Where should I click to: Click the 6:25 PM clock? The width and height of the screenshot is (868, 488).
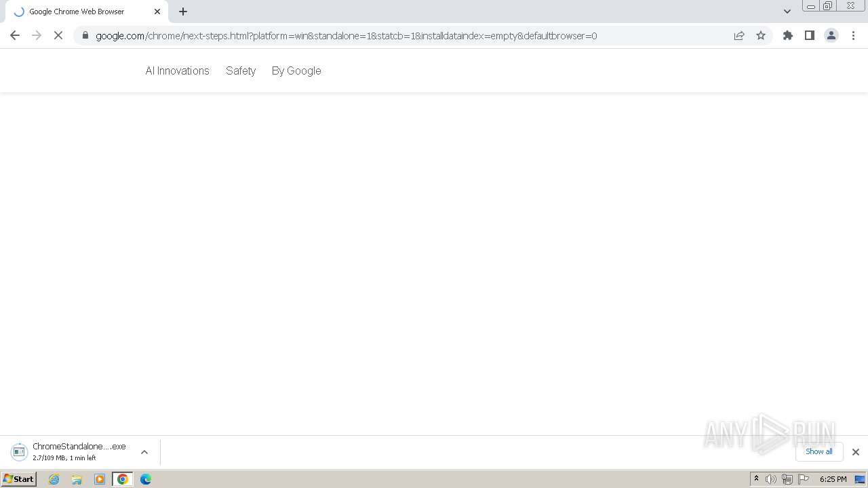pos(833,479)
